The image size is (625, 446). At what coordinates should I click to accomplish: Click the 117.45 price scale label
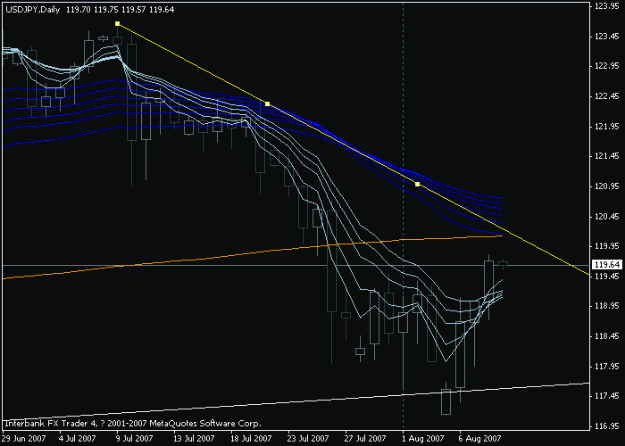pyautogui.click(x=607, y=396)
